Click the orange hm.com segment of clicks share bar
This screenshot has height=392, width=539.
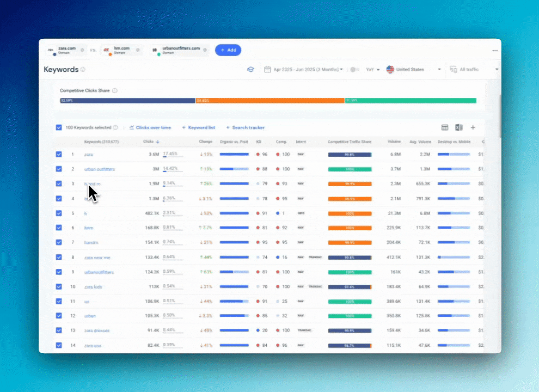click(x=270, y=101)
